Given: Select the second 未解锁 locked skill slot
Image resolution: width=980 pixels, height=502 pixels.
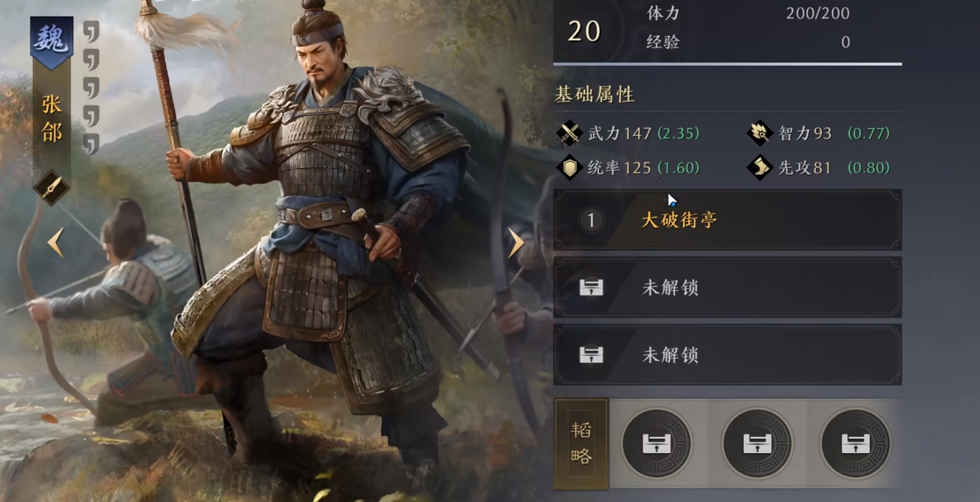Looking at the screenshot, I should pyautogui.click(x=728, y=355).
